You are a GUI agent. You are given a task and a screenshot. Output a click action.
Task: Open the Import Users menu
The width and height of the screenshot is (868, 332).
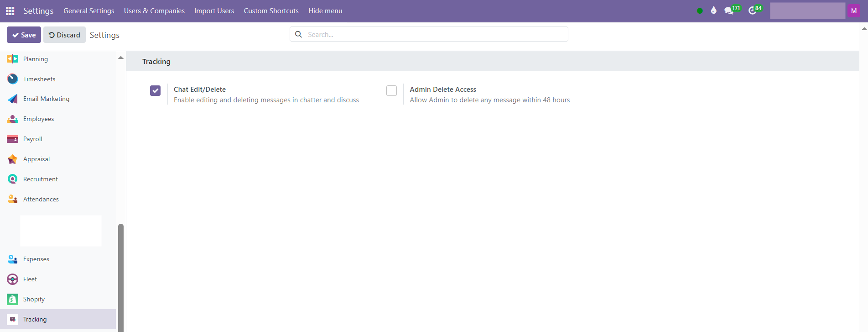[214, 11]
